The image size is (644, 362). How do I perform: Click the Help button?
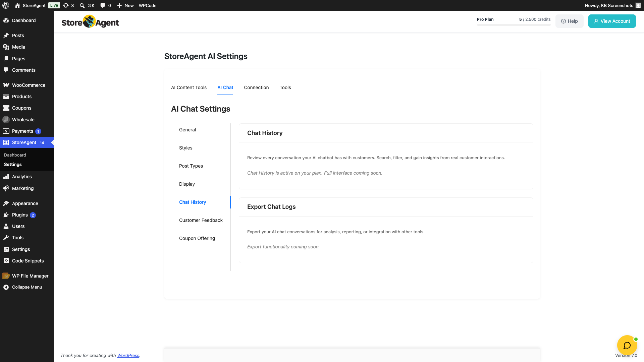pyautogui.click(x=570, y=21)
